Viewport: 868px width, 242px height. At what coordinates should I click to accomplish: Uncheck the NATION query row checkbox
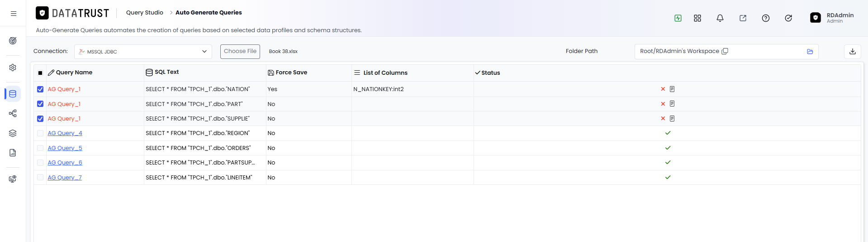[x=40, y=89]
